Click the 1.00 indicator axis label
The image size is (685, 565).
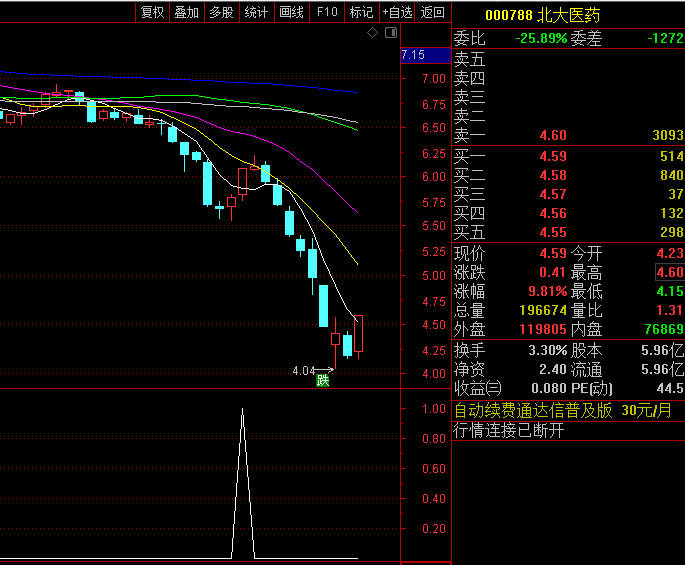(x=434, y=409)
